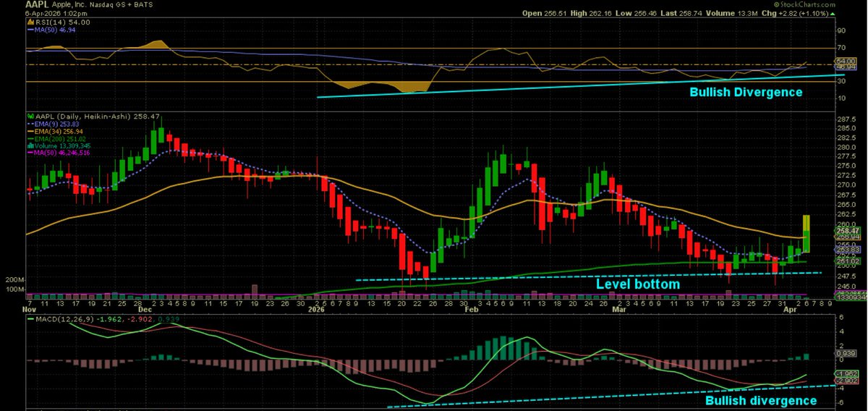Click the 100M volume axis label
Image resolution: width=868 pixels, height=411 pixels.
15,289
